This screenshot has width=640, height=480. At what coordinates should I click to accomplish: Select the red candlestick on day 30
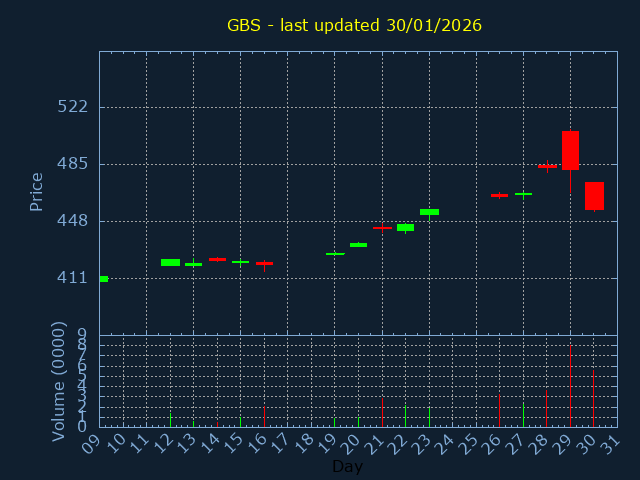coord(594,195)
